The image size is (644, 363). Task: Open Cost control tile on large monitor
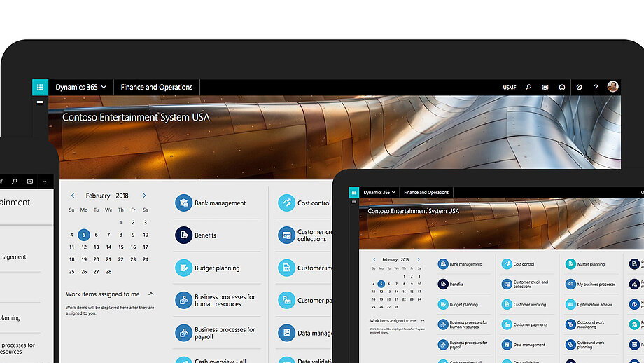304,203
